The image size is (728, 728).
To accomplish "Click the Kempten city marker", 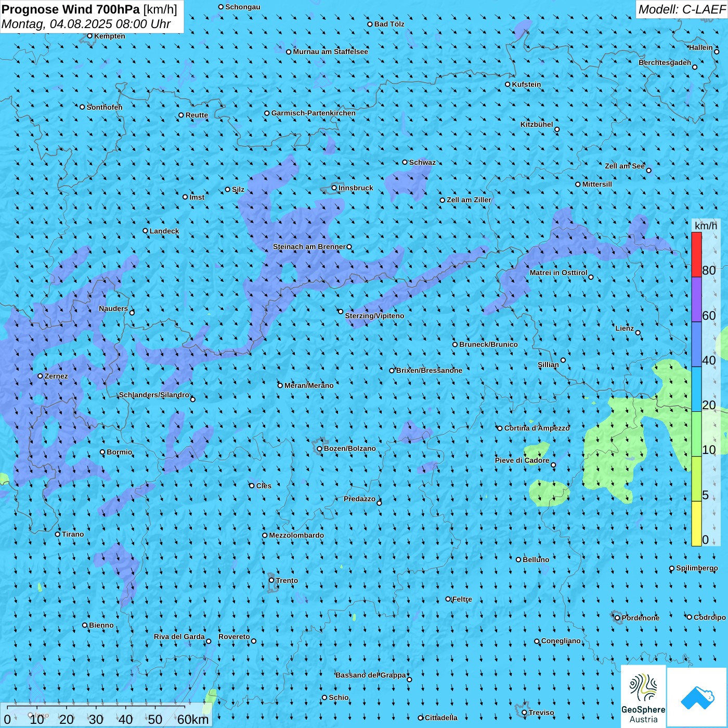I will (89, 36).
